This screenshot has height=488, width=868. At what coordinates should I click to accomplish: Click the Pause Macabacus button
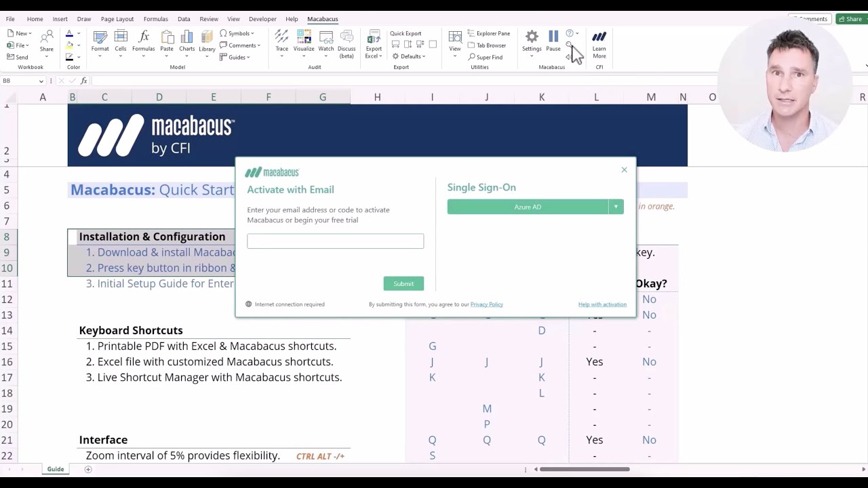coord(553,41)
